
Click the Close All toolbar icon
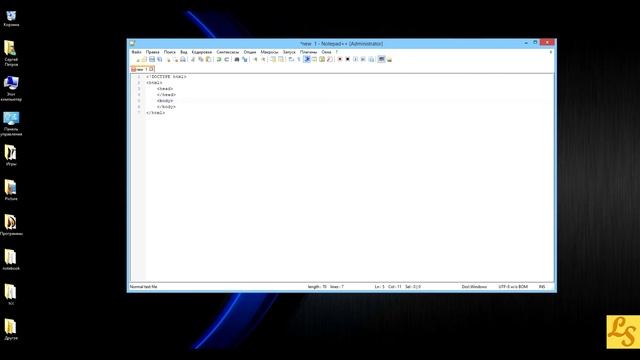click(176, 60)
